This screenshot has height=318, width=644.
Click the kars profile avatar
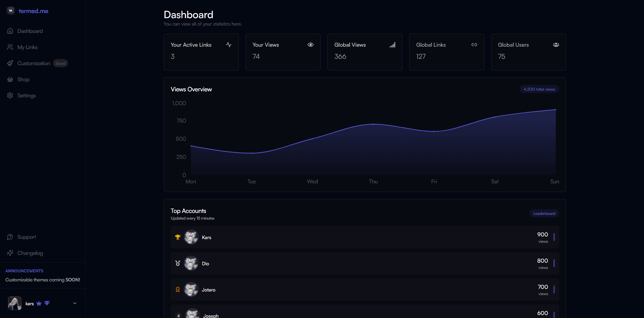point(15,303)
